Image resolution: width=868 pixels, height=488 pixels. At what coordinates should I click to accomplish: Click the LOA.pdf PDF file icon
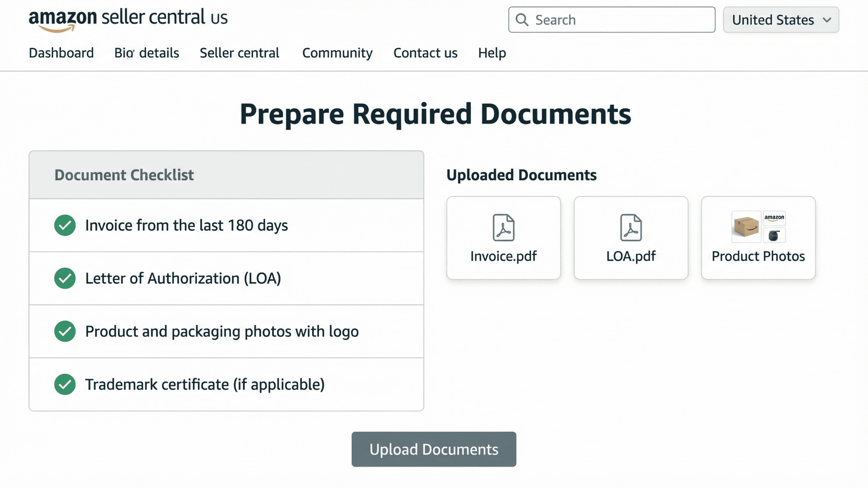click(x=631, y=228)
